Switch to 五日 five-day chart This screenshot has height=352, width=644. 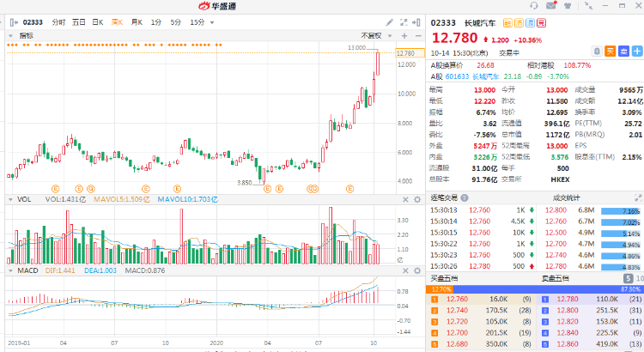point(78,22)
